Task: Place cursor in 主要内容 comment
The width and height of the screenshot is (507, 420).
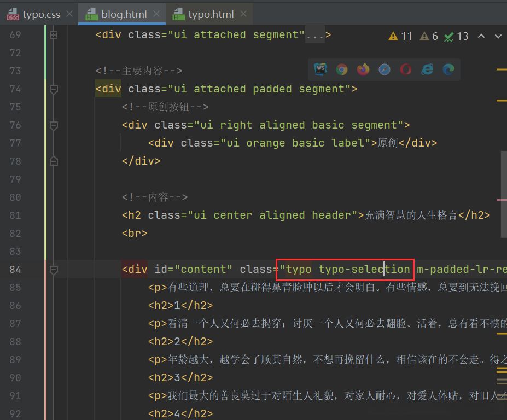Action: tap(139, 71)
